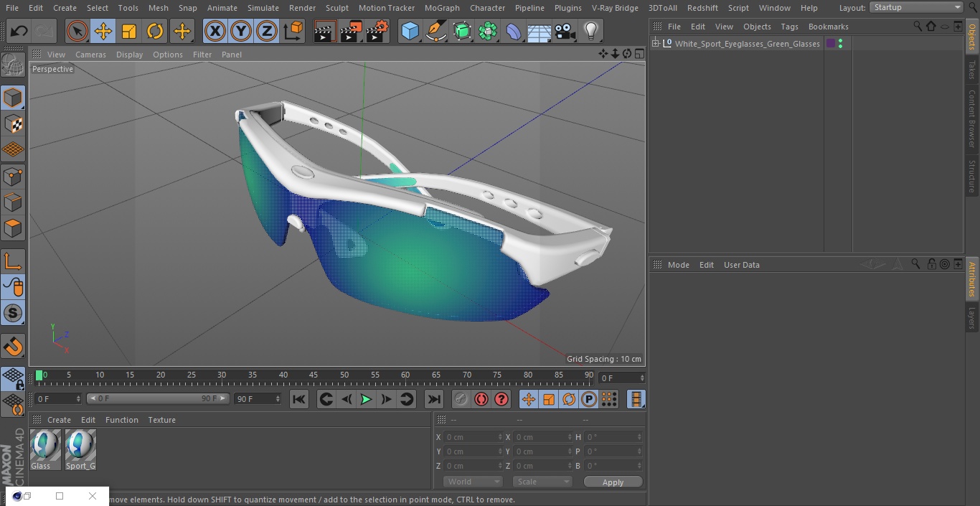980x506 pixels.
Task: Click the Object Manager search icon
Action: (x=918, y=27)
